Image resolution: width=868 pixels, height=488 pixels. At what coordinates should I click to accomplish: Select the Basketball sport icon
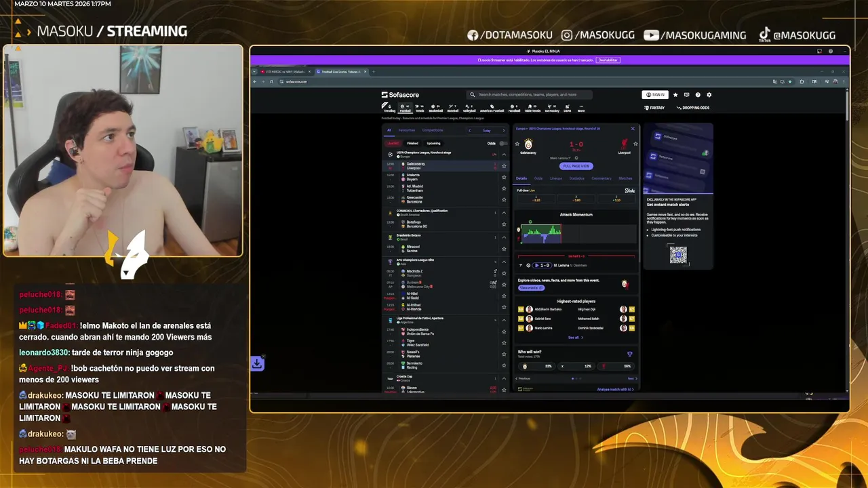(x=435, y=107)
